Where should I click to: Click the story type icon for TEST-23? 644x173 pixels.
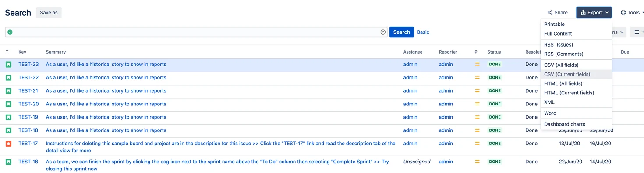8,65
